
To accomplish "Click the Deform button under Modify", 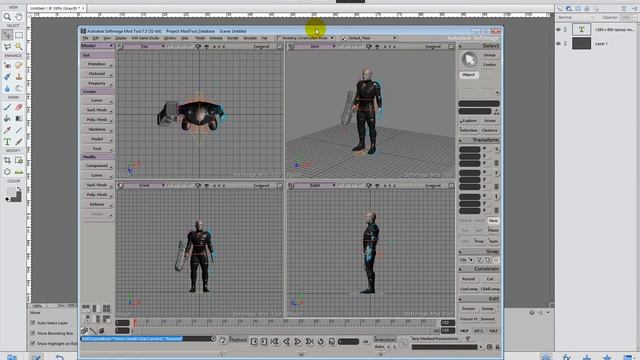I will click(x=97, y=204).
